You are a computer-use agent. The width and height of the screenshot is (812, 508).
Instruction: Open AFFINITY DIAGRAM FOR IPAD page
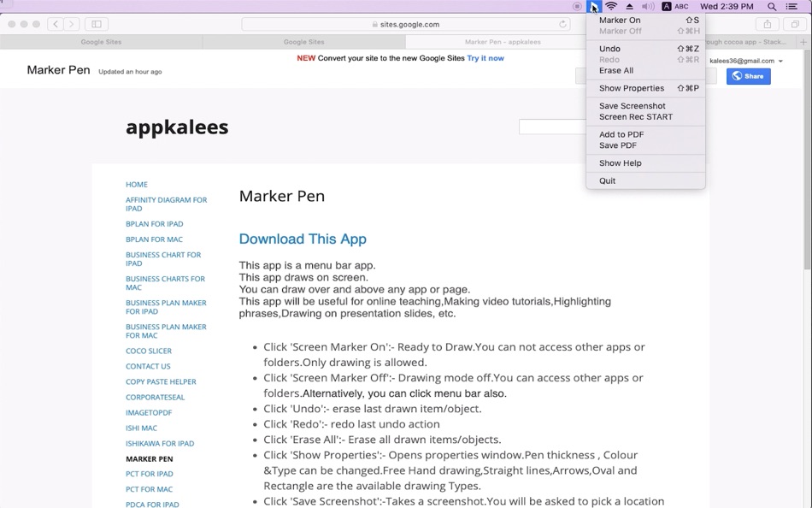[166, 204]
